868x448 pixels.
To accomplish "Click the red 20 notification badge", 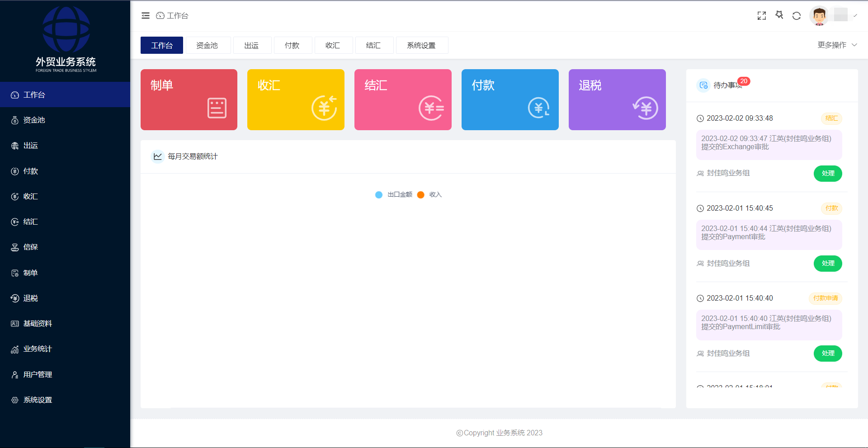I will (x=744, y=81).
